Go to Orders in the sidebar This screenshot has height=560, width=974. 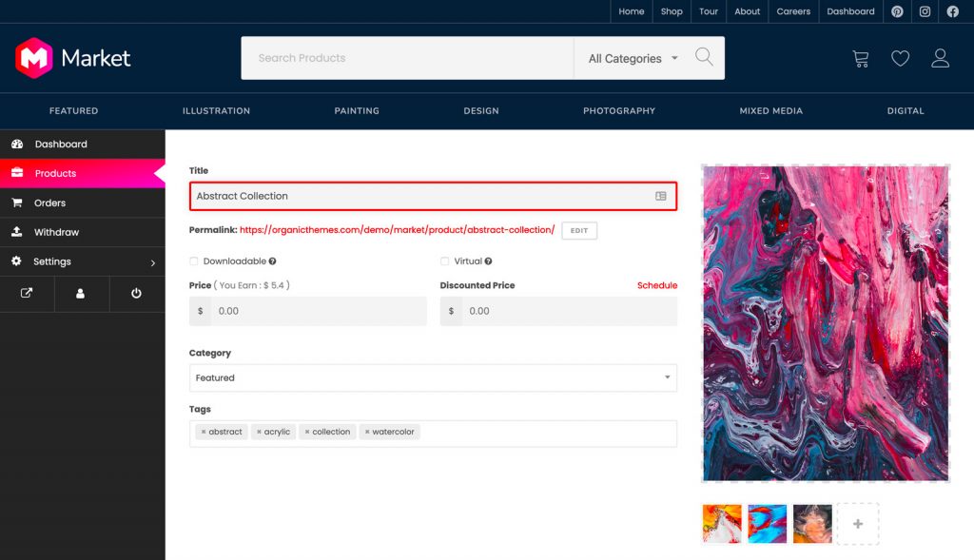(49, 203)
